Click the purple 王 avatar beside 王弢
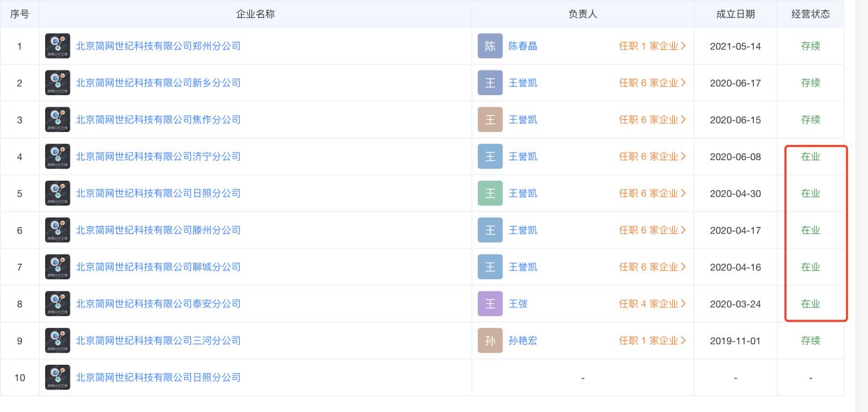The width and height of the screenshot is (868, 412). 490,304
